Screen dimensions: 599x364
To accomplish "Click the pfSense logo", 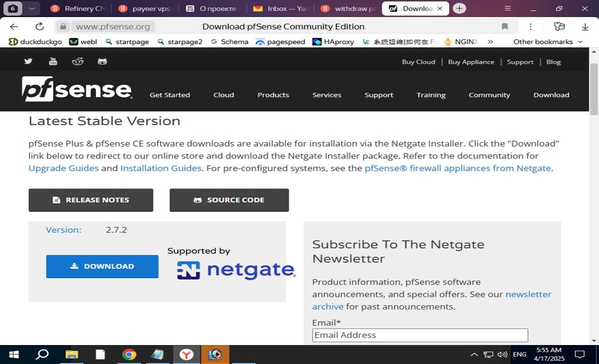I will pyautogui.click(x=77, y=89).
